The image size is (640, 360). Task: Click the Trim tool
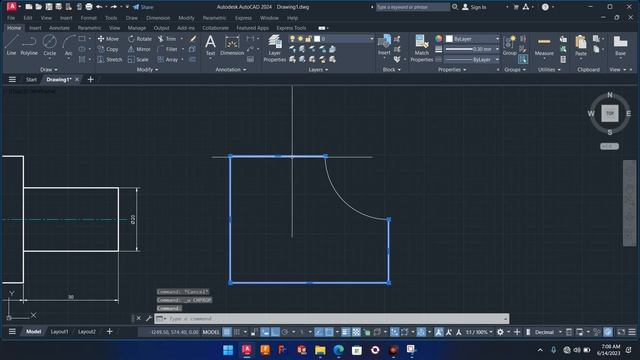coord(167,39)
